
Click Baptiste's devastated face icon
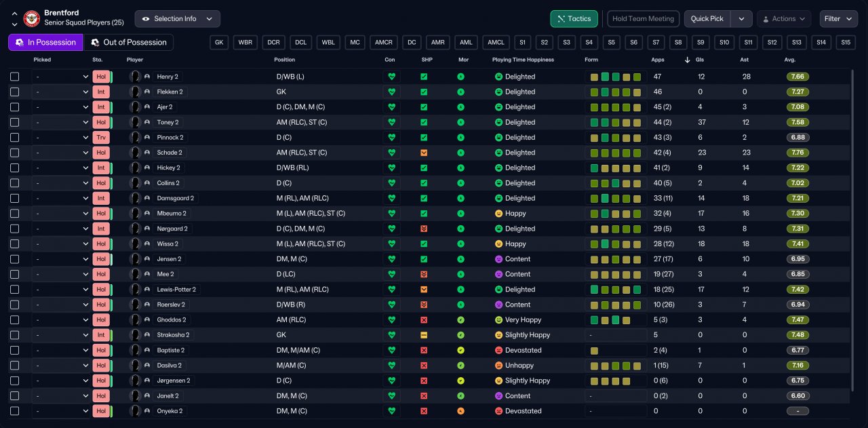pyautogui.click(x=498, y=350)
